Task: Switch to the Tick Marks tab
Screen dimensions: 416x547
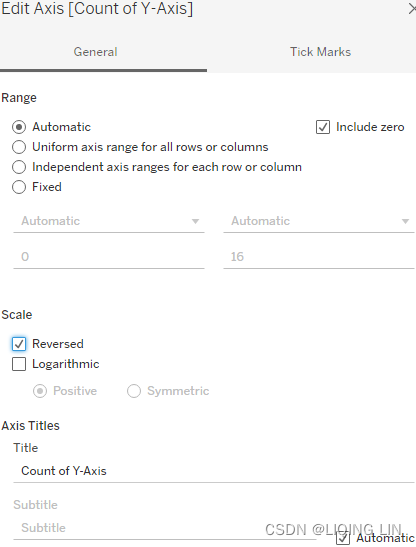Action: (x=320, y=52)
